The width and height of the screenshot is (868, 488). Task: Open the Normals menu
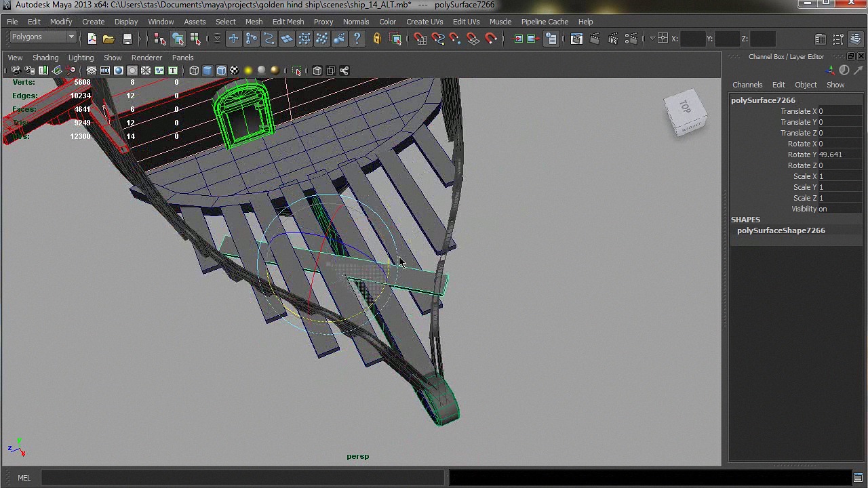pyautogui.click(x=356, y=22)
